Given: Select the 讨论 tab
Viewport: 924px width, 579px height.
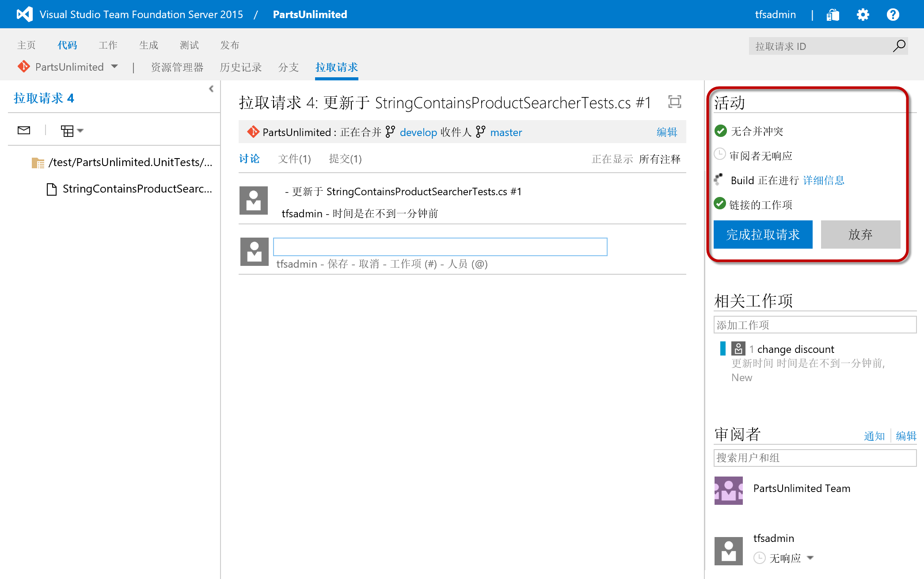Looking at the screenshot, I should [250, 159].
